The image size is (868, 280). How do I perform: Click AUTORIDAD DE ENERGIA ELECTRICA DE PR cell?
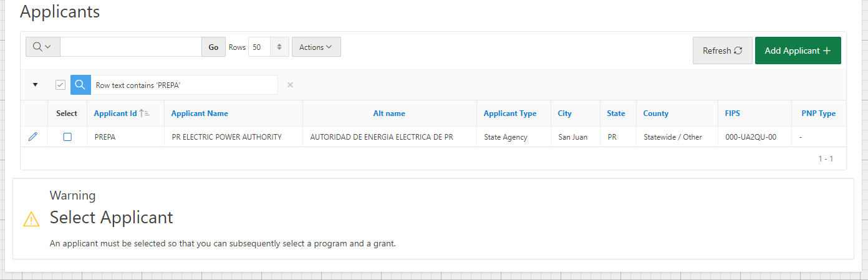tap(382, 137)
